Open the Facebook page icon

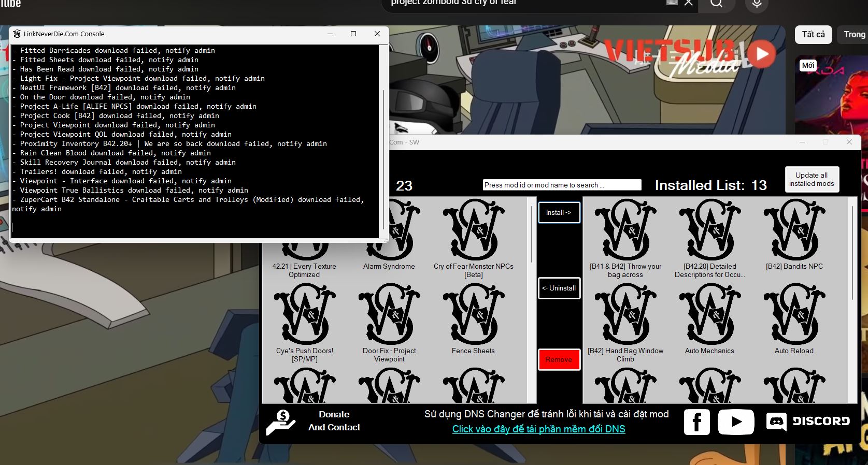(x=697, y=422)
